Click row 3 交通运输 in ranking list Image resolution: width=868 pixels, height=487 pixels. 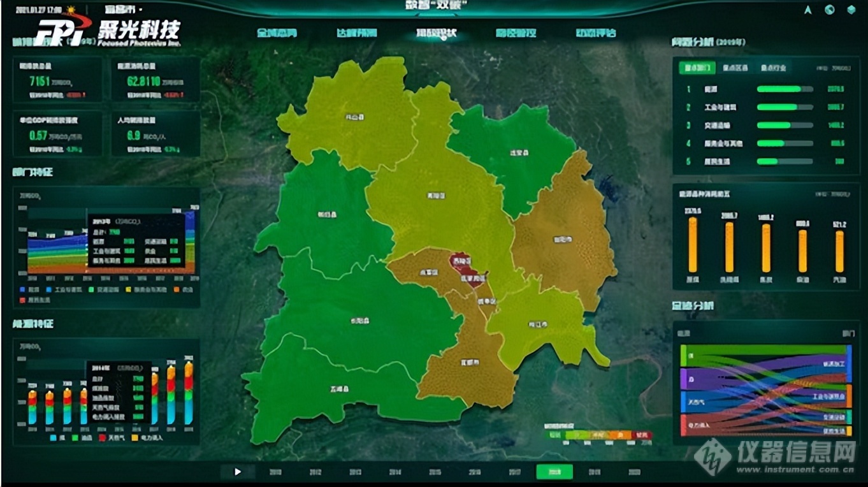[x=766, y=126]
